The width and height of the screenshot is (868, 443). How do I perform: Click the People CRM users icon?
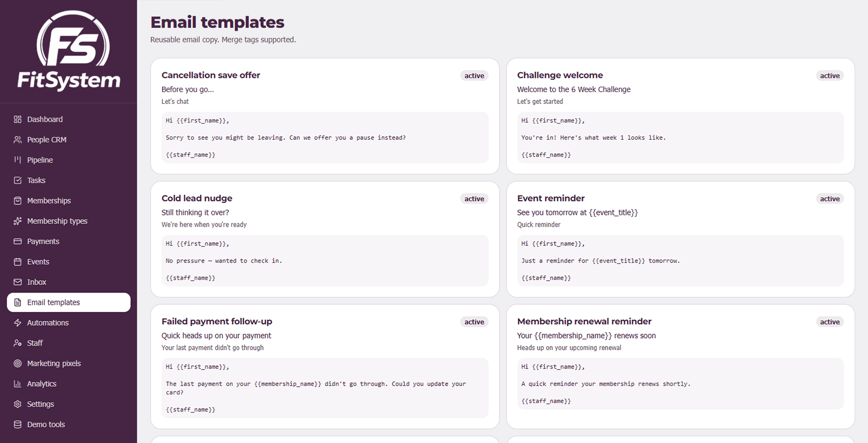(18, 140)
